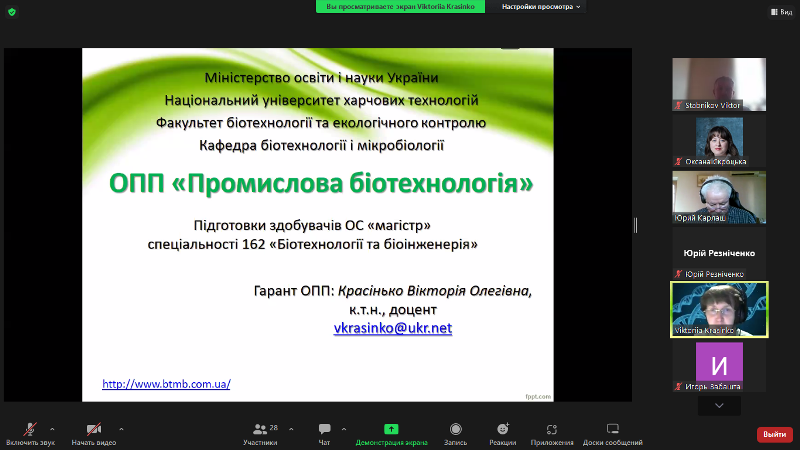Click the green Демонстрация экрана share button
800x450 pixels.
click(x=391, y=434)
